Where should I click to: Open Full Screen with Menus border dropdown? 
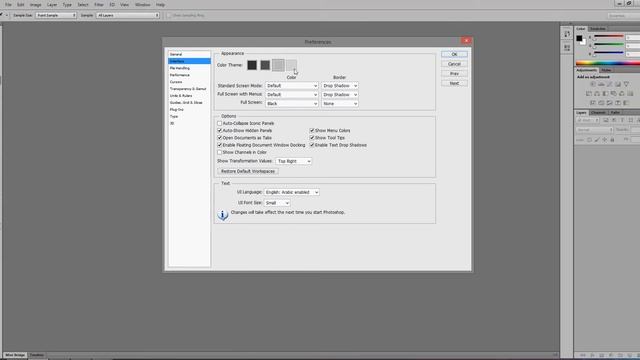pos(340,95)
